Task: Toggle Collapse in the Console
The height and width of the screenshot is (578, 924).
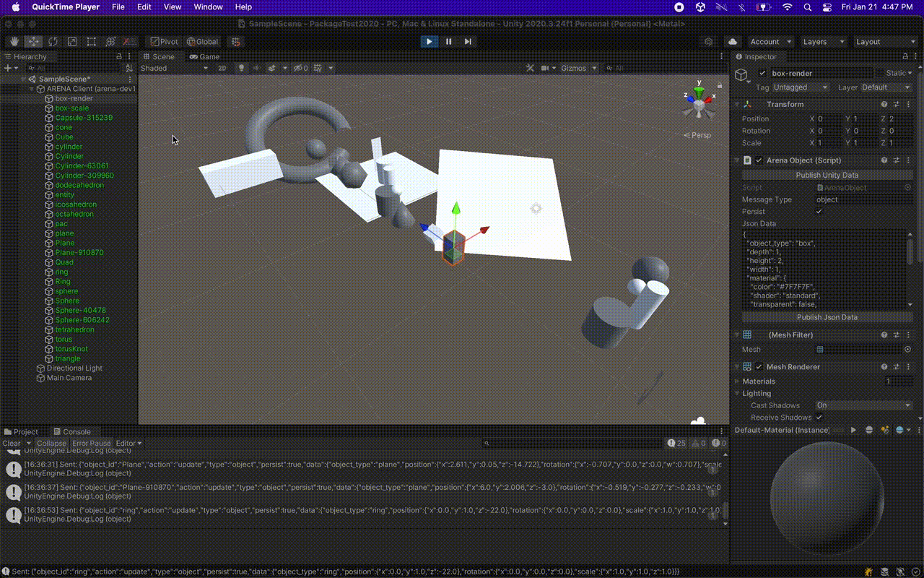Action: (51, 443)
